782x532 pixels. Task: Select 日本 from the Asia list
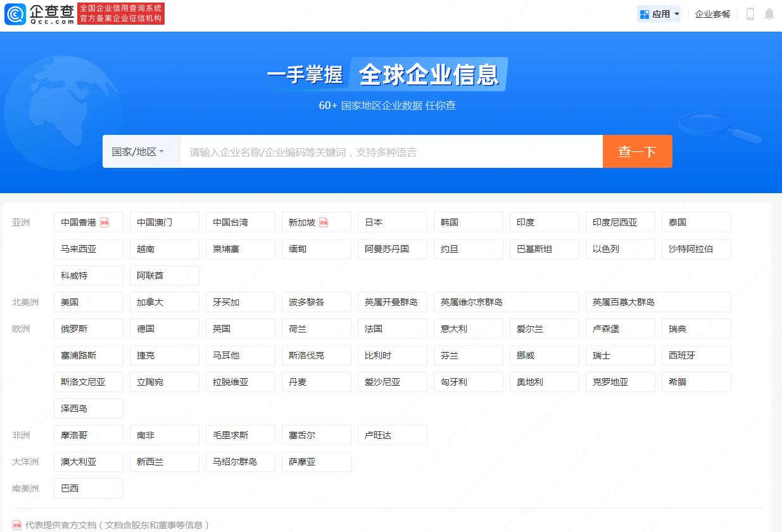click(392, 222)
